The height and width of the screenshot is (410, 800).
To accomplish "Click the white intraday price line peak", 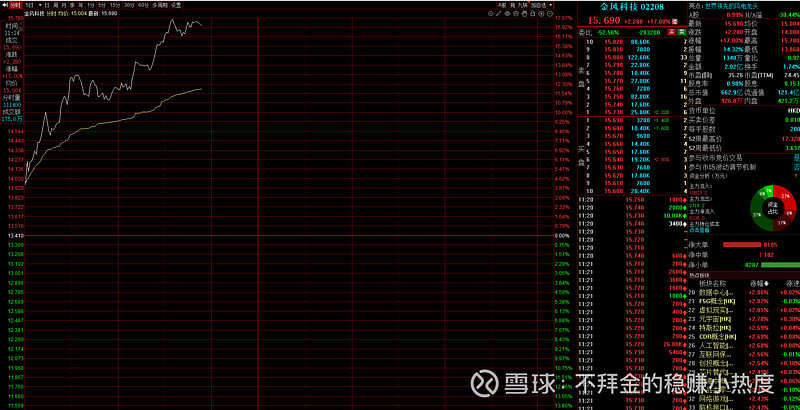I will coord(172,20).
